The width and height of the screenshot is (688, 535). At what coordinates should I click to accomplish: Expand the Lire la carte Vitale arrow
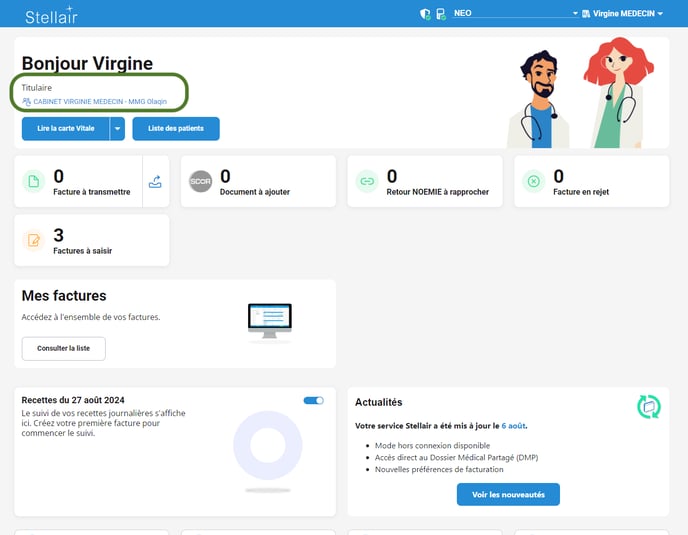click(117, 129)
